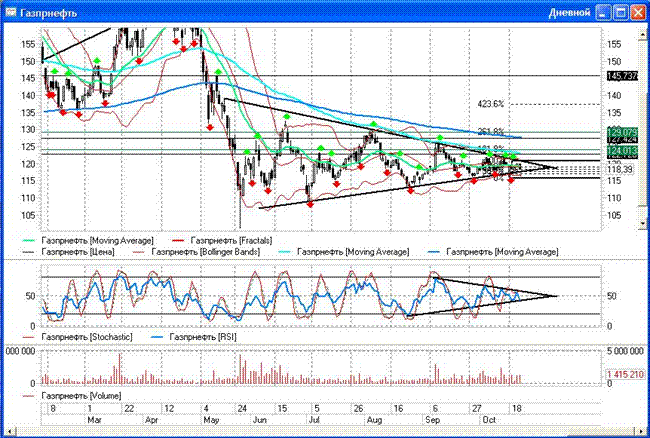Click the Aug month label on the time axis
Screen dimensions: 650x438
pyautogui.click(x=374, y=419)
